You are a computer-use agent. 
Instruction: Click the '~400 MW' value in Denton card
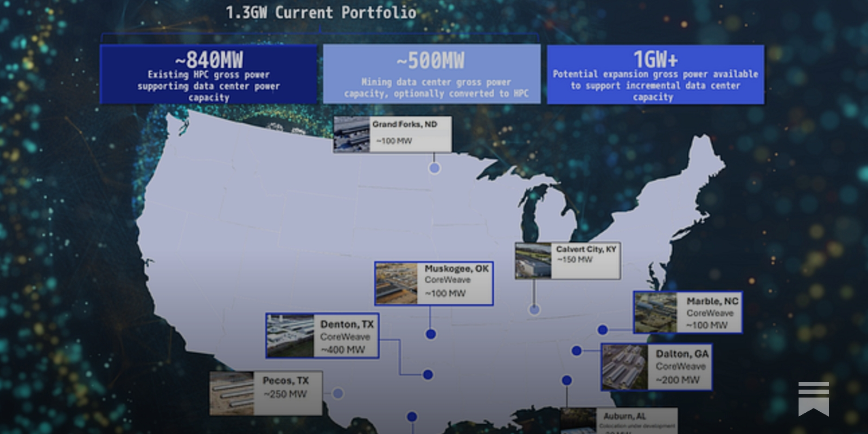coord(343,350)
